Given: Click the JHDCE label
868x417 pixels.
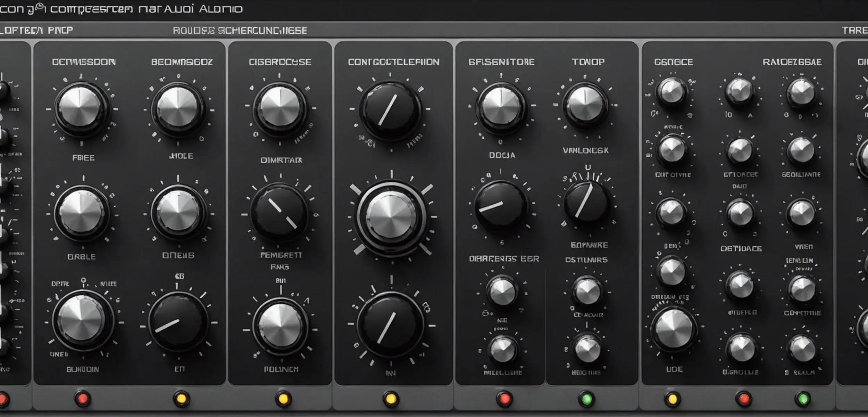Looking at the screenshot, I should (x=181, y=156).
